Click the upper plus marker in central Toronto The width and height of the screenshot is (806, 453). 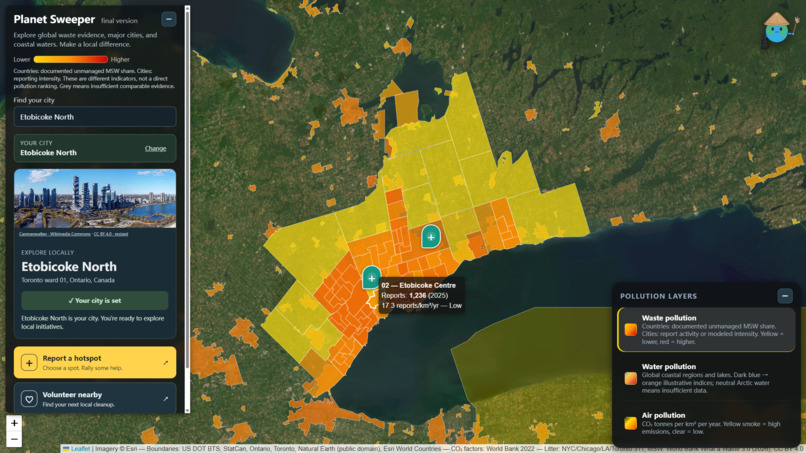(431, 237)
